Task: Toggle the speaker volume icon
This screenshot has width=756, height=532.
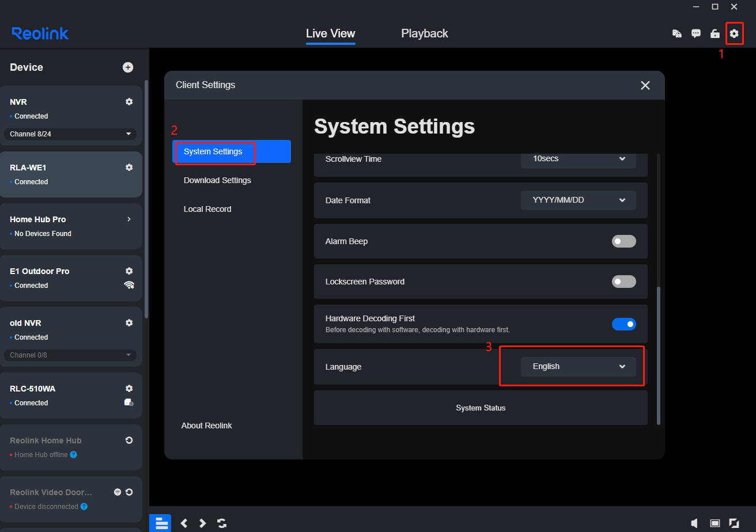Action: [x=695, y=523]
